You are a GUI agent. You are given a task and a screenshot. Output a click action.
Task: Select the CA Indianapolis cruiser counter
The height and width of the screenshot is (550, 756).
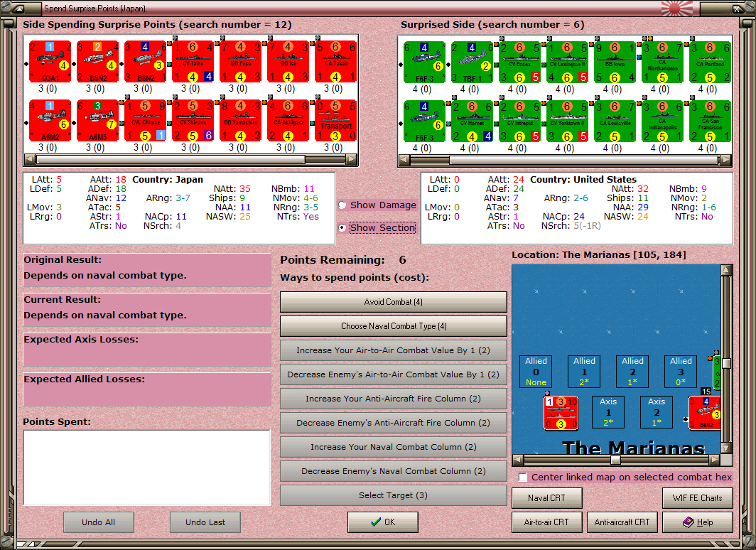[662, 121]
